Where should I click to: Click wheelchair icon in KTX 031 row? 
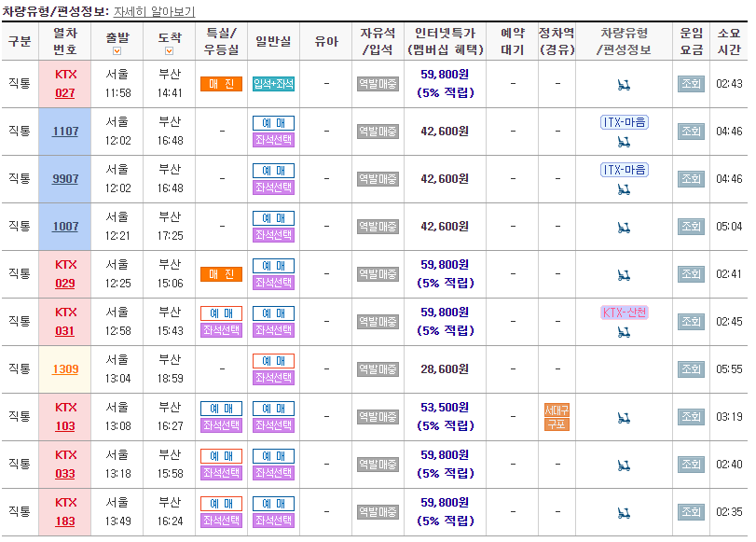[x=624, y=332]
